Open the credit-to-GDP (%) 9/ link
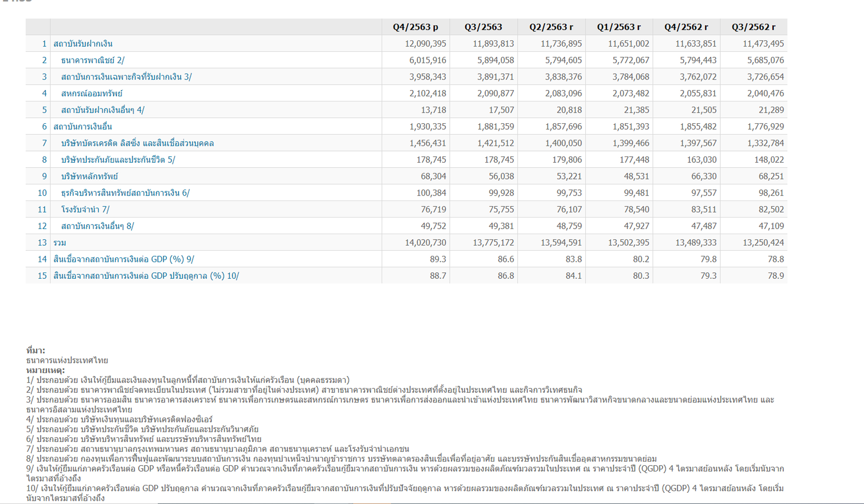864x504 pixels. click(124, 260)
